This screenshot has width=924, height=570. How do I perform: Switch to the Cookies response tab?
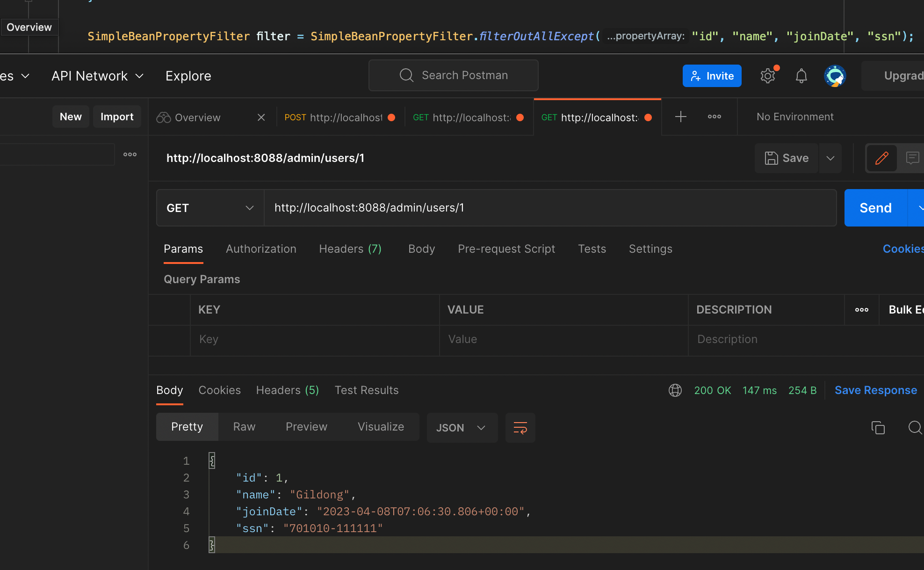(219, 390)
